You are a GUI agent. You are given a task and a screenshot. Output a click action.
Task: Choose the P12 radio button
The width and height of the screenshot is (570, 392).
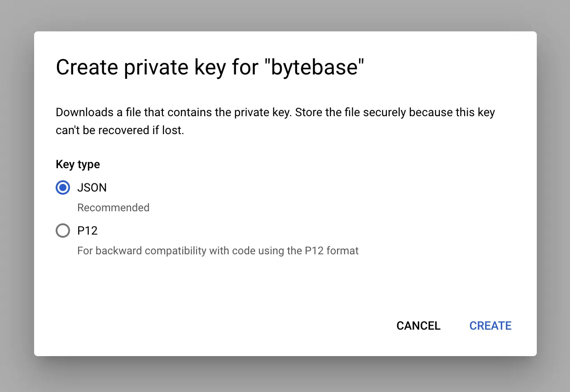point(63,231)
